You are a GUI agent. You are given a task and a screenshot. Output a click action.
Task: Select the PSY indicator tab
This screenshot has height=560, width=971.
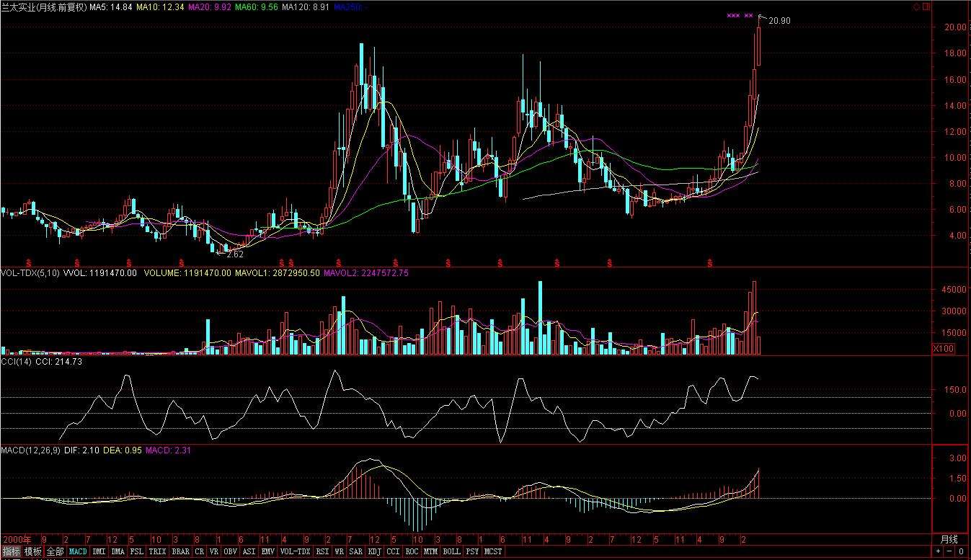[x=473, y=551]
